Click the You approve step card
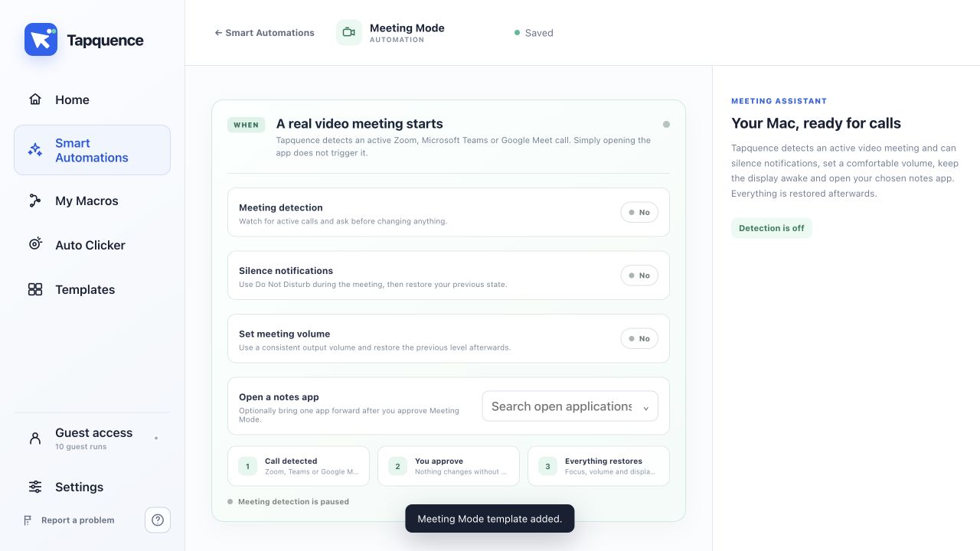Image resolution: width=980 pixels, height=551 pixels. coord(449,466)
